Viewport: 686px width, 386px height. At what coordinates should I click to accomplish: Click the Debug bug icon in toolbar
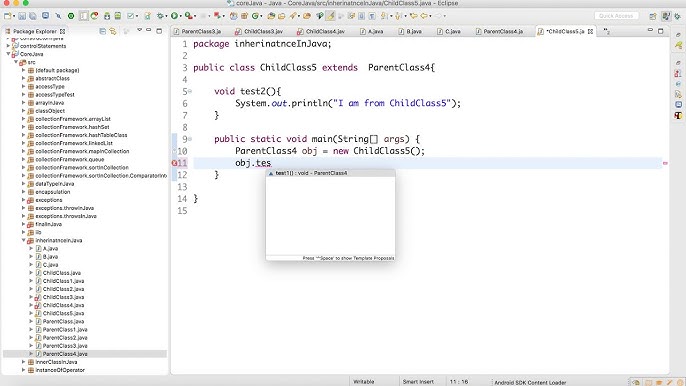click(x=161, y=16)
